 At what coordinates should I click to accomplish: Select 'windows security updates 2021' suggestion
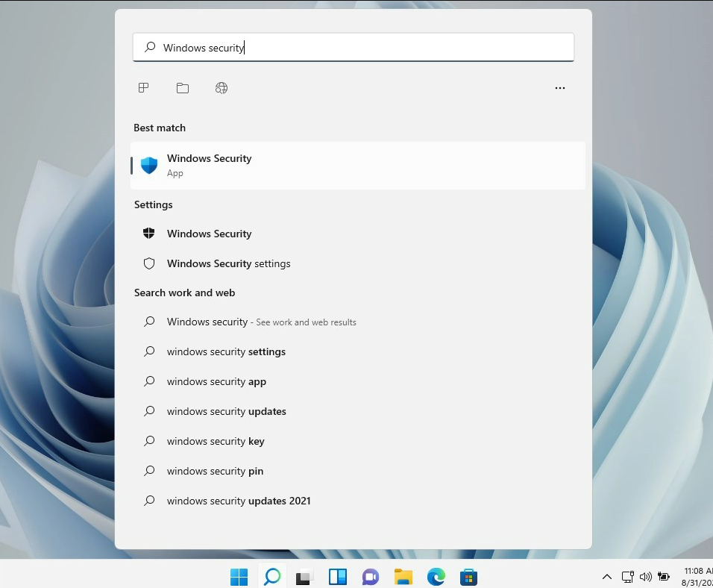tap(239, 501)
